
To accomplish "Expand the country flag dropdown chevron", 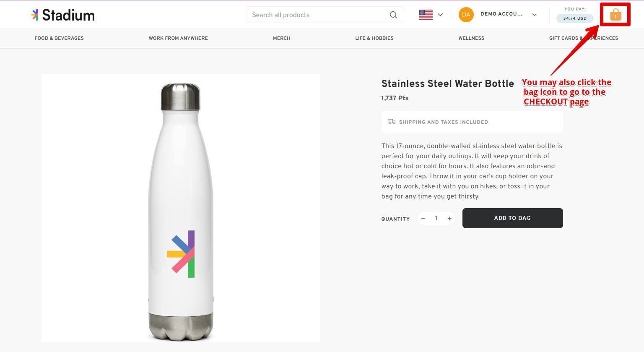I will point(440,15).
